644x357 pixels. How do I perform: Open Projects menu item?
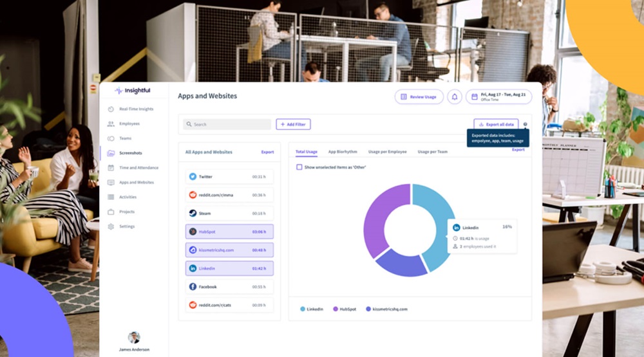127,212
